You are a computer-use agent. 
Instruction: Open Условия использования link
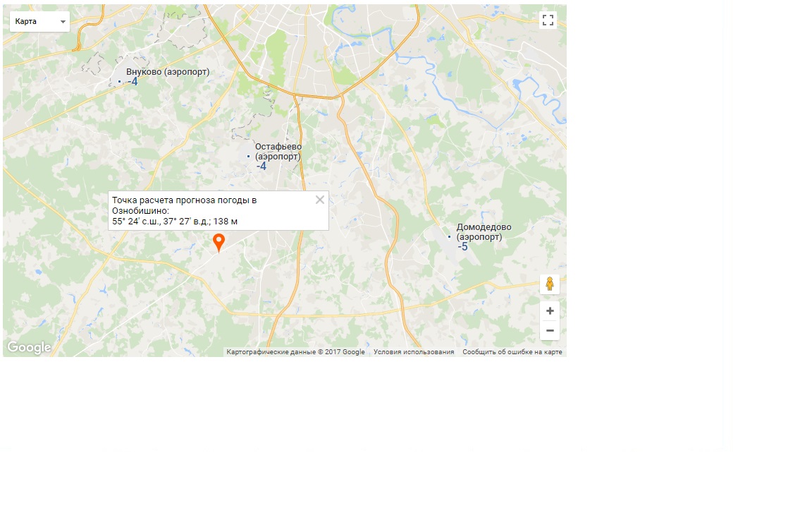click(414, 352)
